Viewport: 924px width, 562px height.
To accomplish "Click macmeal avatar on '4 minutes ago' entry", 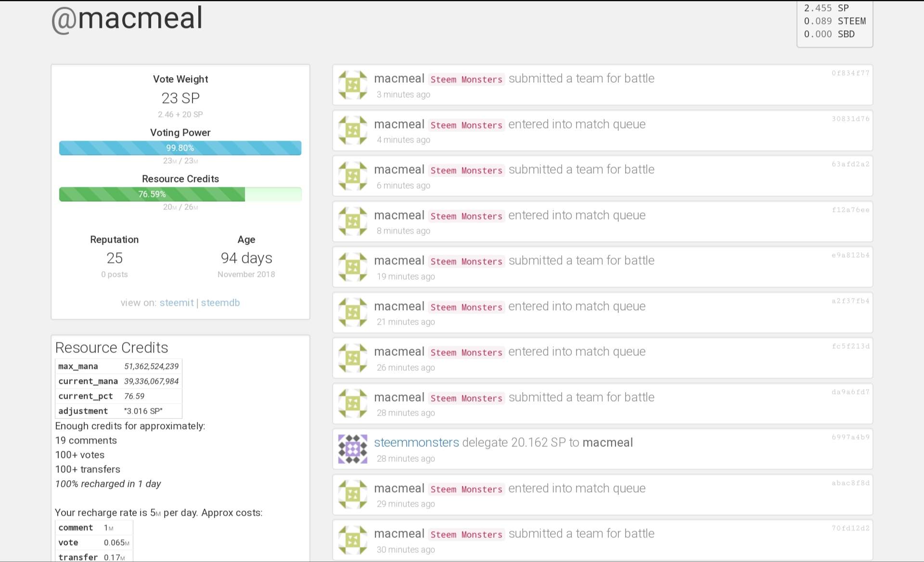I will pos(352,131).
